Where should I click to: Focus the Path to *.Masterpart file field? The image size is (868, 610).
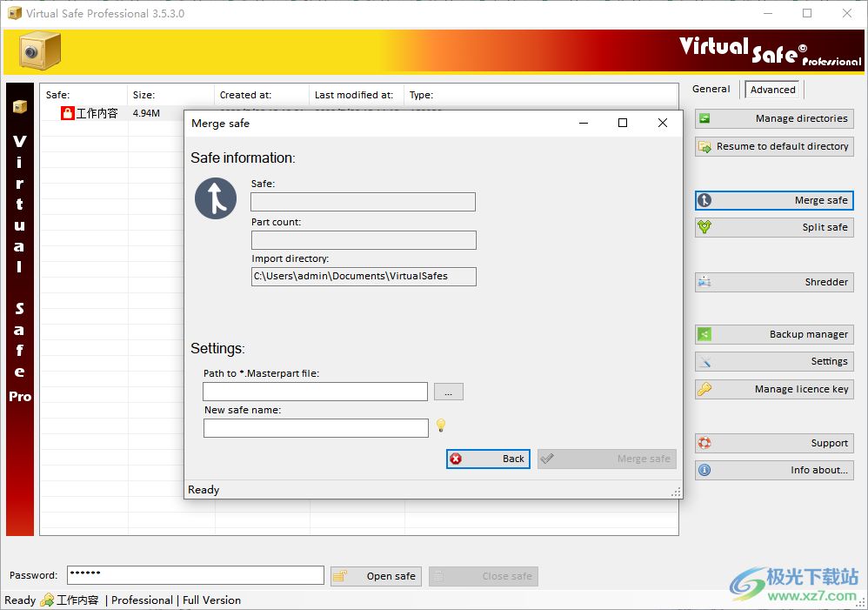pos(315,392)
